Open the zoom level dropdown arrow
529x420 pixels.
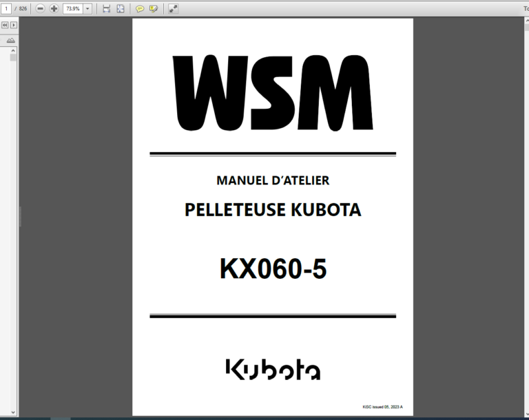(x=87, y=9)
